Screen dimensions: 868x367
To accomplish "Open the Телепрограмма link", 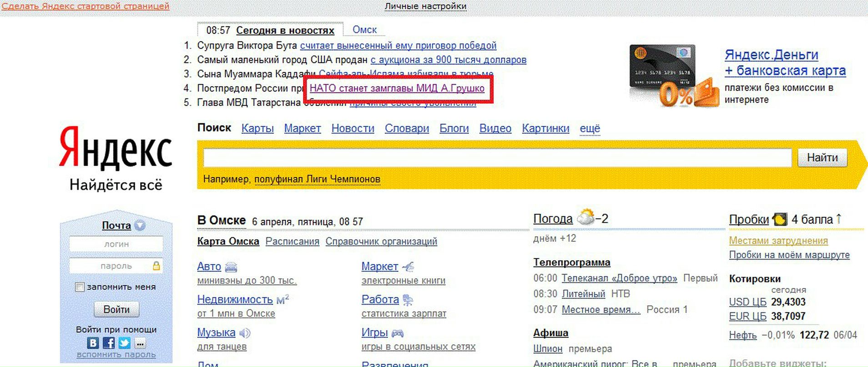I will pyautogui.click(x=572, y=262).
